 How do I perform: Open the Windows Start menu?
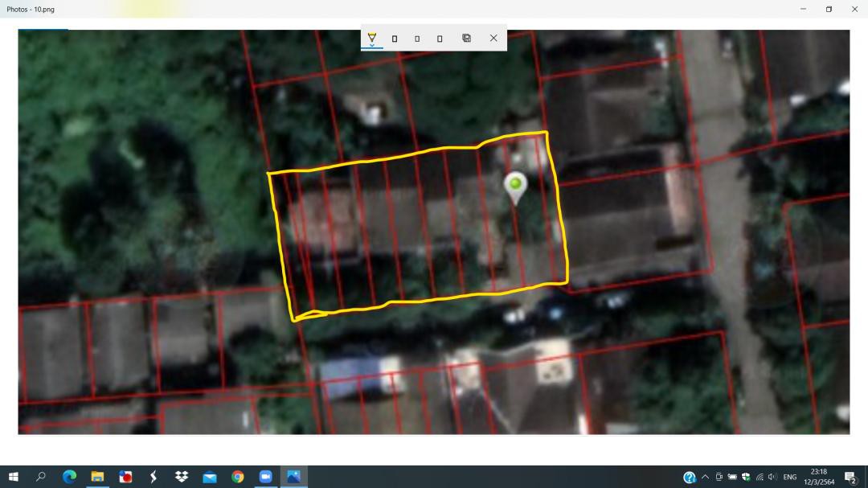(14, 477)
